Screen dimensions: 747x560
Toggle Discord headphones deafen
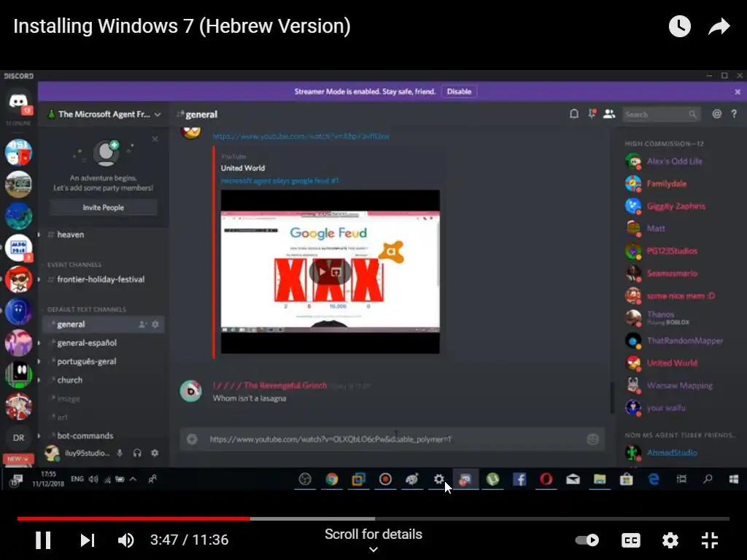[x=137, y=453]
